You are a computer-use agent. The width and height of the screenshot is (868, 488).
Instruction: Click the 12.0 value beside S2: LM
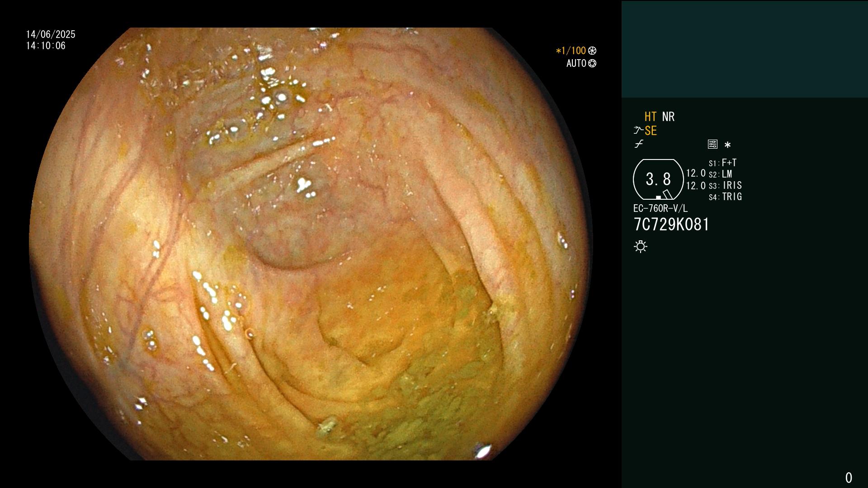696,173
